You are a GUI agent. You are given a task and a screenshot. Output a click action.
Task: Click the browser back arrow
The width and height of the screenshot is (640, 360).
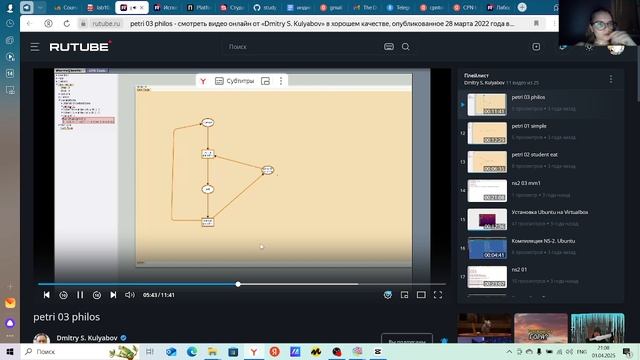tap(29, 24)
